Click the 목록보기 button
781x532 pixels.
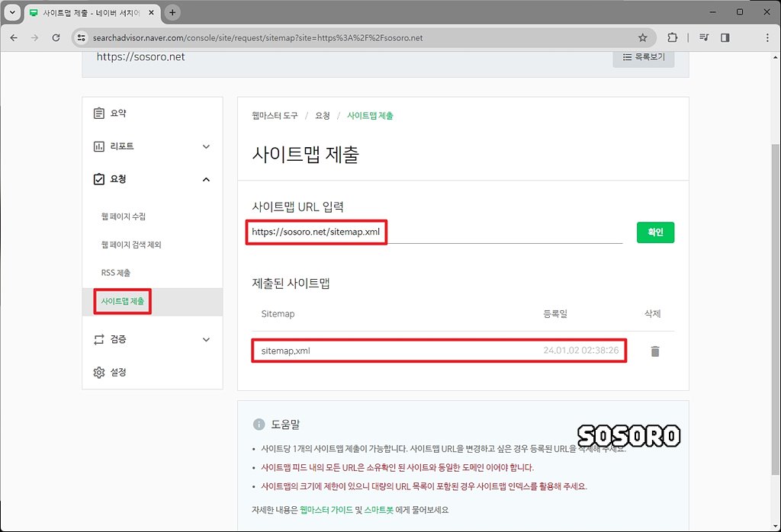[x=644, y=57]
